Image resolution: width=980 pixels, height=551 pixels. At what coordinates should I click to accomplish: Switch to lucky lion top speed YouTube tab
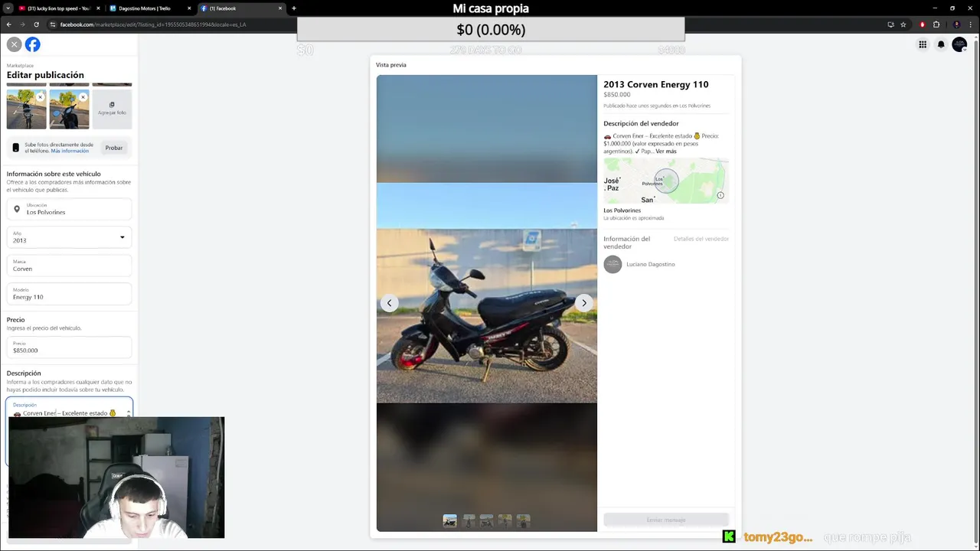[58, 8]
